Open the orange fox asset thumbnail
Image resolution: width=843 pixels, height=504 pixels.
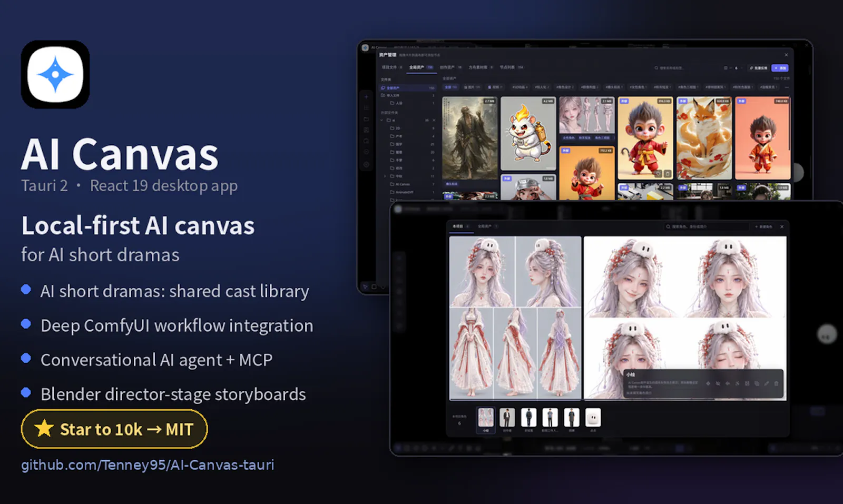704,138
